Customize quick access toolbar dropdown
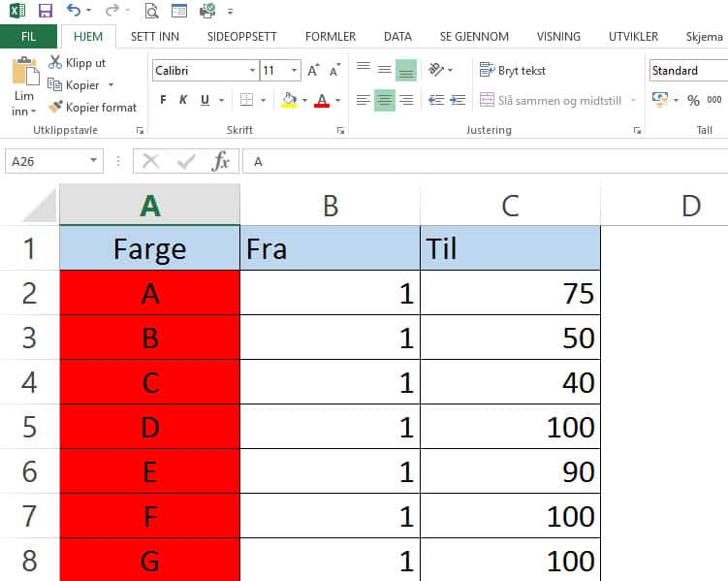The height and width of the screenshot is (581, 728). 230,11
